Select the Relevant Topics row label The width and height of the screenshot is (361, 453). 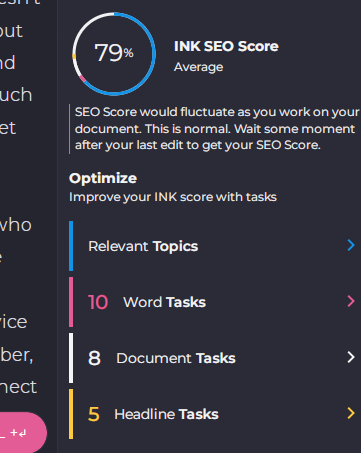[143, 246]
